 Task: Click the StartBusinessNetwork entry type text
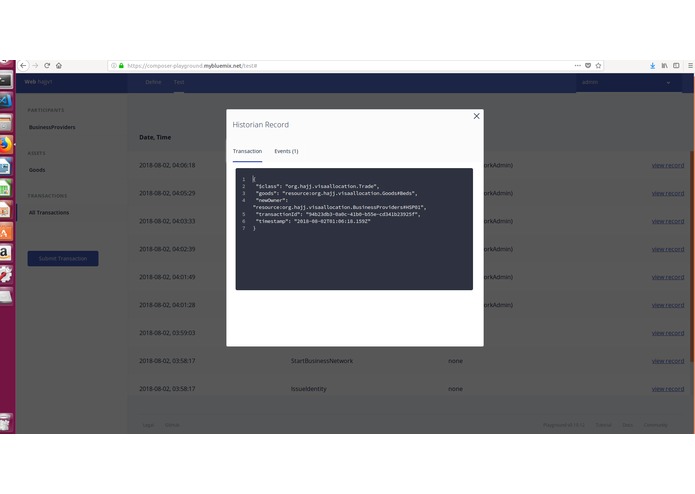tap(322, 361)
